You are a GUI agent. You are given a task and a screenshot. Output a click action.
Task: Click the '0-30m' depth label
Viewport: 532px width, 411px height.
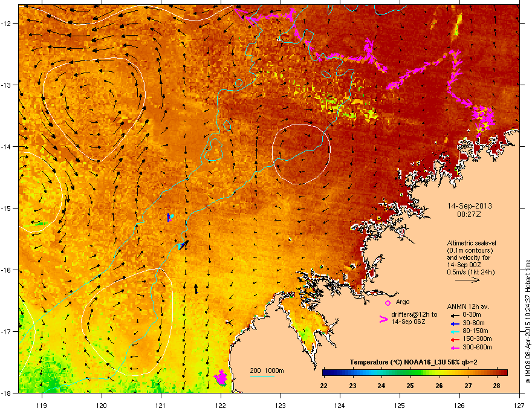pos(472,315)
